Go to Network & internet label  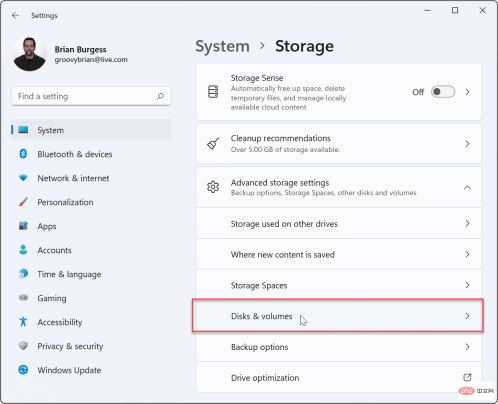pos(73,178)
